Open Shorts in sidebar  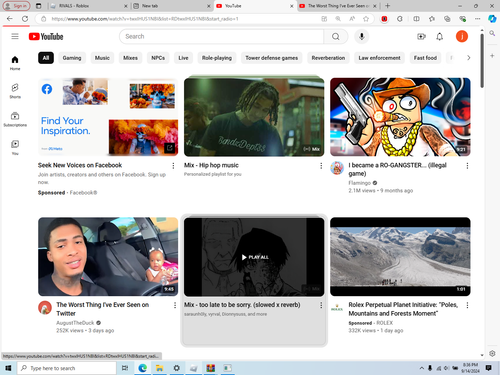(15, 91)
